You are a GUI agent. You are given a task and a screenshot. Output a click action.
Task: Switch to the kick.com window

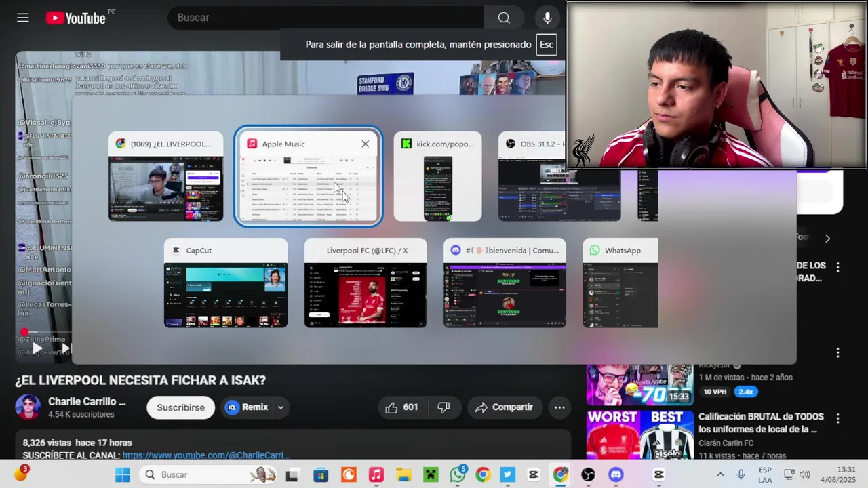438,177
